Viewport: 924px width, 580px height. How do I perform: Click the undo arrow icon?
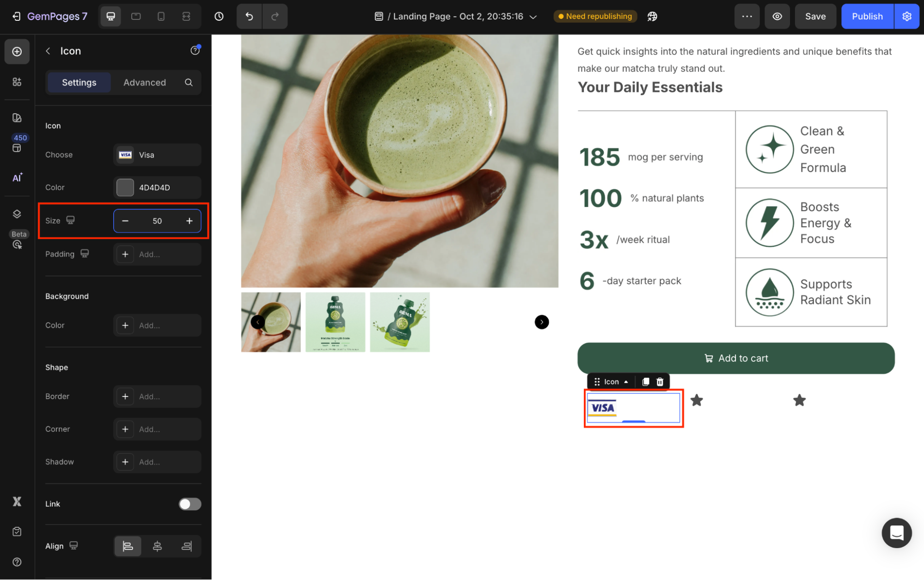(249, 16)
